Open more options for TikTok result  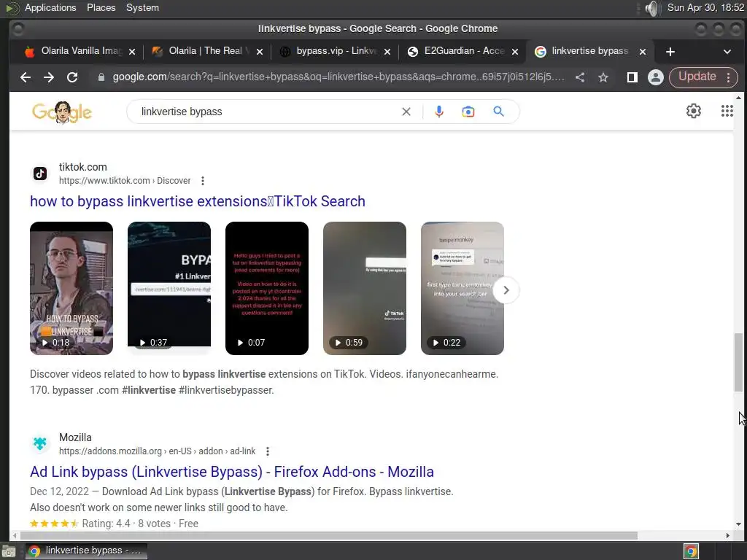(203, 181)
